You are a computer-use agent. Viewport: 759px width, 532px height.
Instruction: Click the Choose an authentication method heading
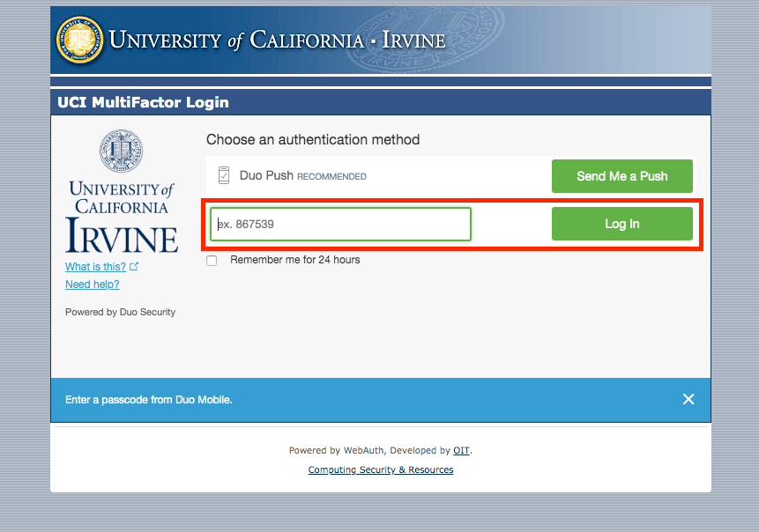313,140
